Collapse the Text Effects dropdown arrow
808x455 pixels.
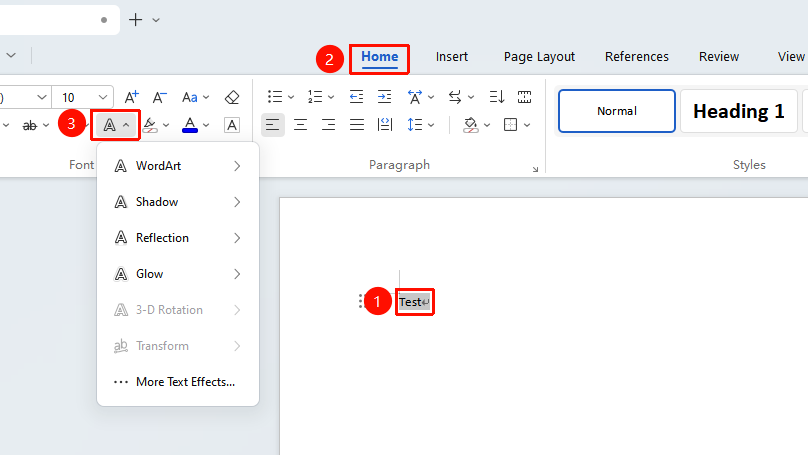click(x=126, y=125)
